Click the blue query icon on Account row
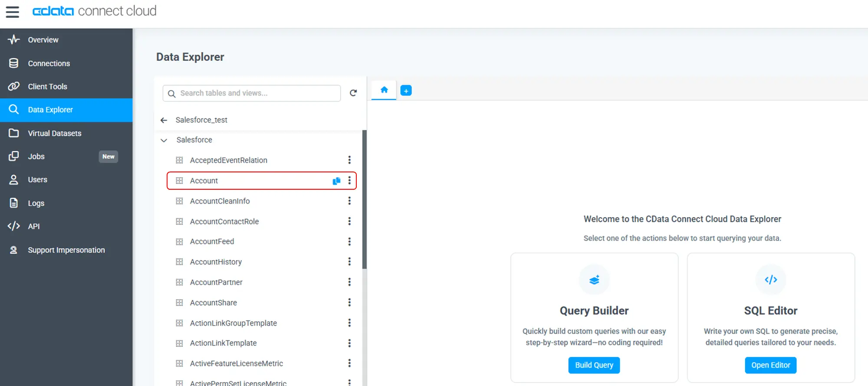 point(336,181)
